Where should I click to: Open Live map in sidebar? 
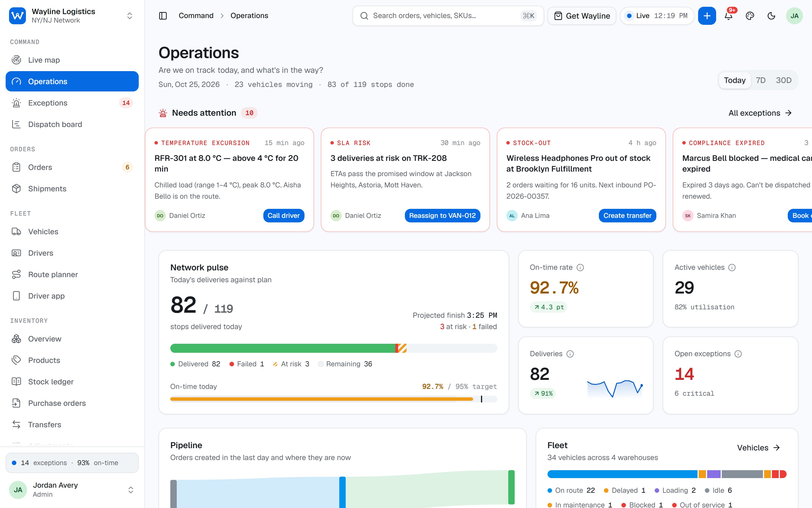click(72, 60)
